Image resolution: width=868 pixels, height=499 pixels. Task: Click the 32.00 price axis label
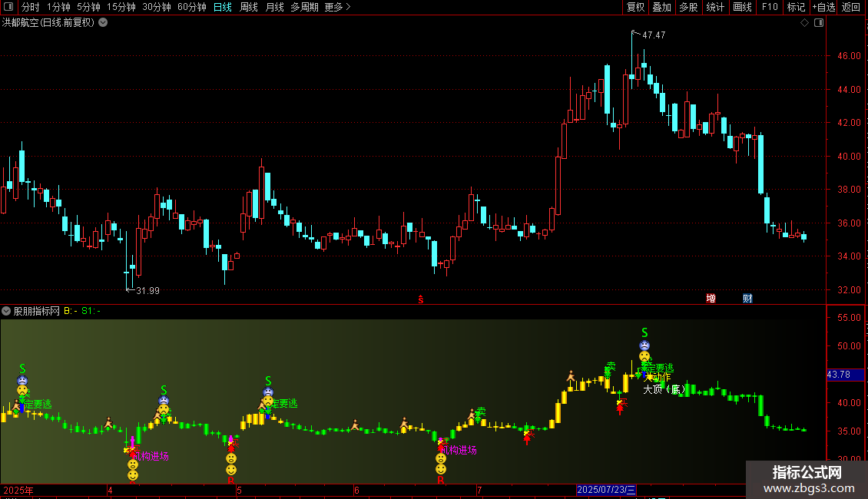[x=849, y=290]
